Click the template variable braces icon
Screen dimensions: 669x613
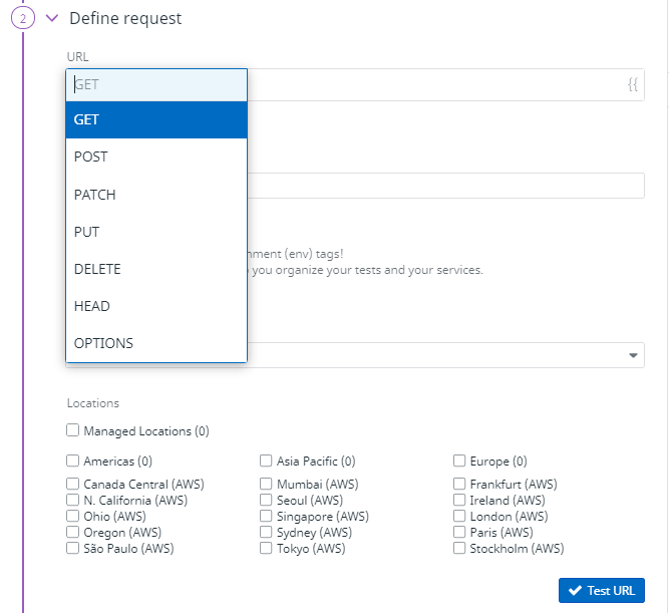(632, 85)
